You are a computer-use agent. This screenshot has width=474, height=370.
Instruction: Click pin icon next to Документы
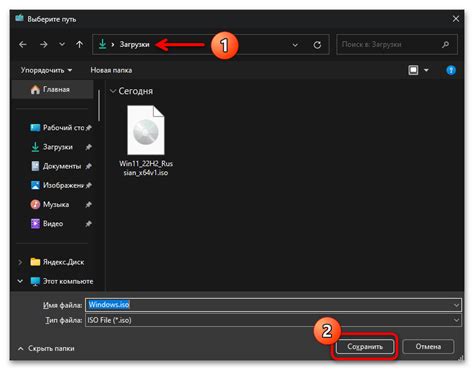tap(88, 166)
